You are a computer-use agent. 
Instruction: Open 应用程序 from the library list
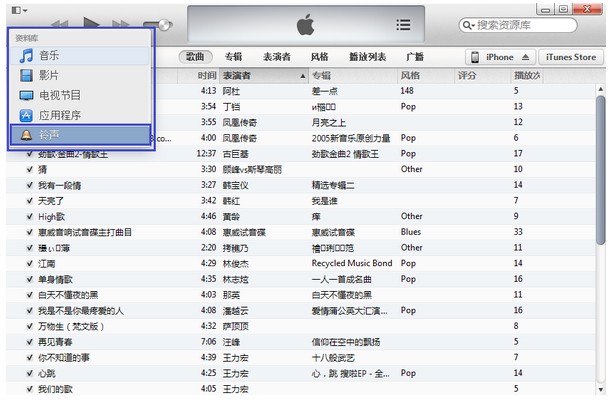pyautogui.click(x=60, y=115)
